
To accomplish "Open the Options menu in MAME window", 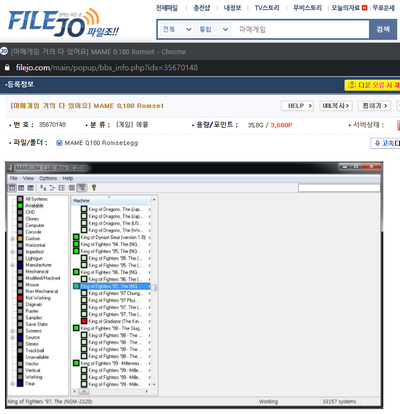I will point(48,178).
